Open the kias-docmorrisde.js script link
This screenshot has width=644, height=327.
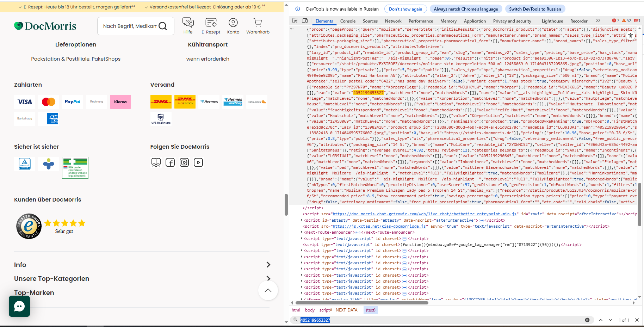click(x=380, y=226)
